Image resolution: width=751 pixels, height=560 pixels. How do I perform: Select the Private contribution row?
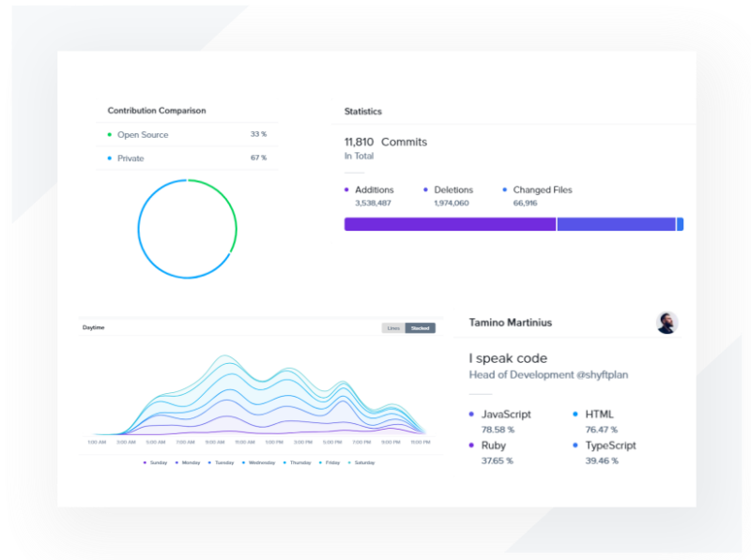[187, 159]
